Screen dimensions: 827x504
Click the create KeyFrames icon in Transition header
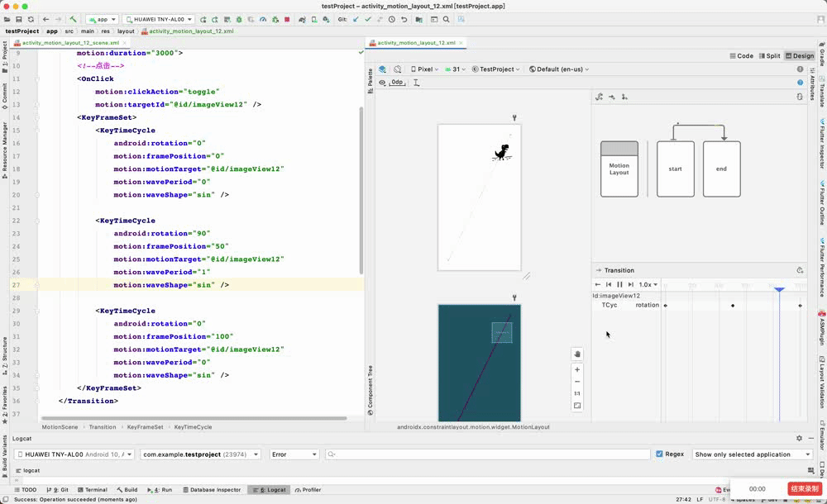coord(800,270)
